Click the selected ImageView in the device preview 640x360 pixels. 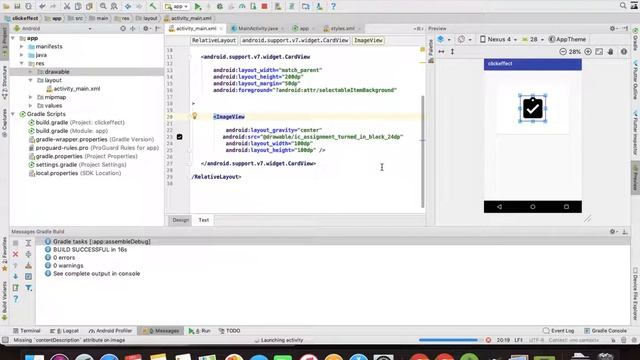[533, 108]
